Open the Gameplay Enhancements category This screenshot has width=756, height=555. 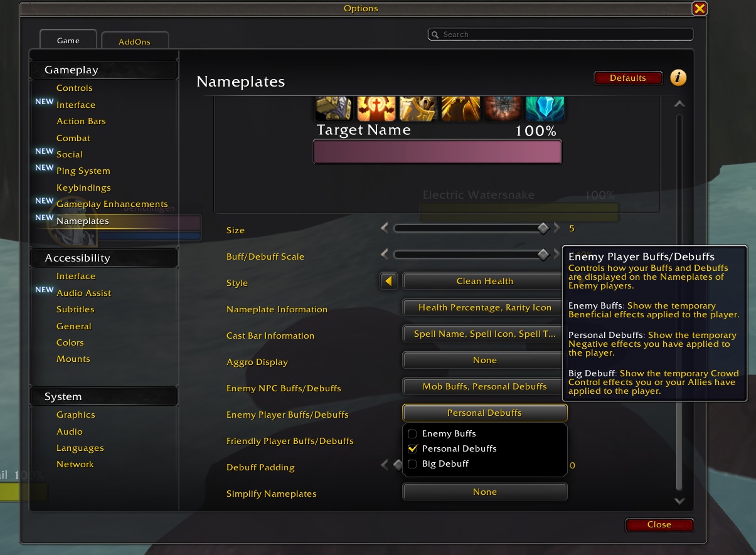(112, 204)
